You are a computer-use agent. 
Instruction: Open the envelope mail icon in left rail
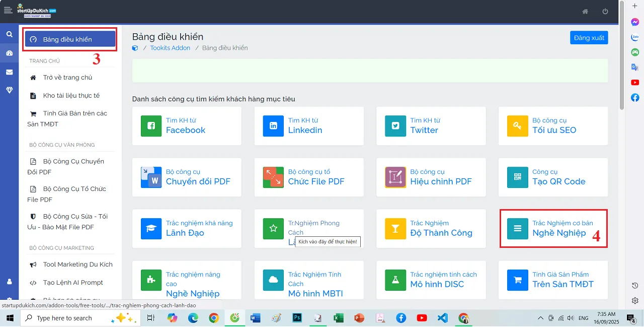[x=9, y=72]
